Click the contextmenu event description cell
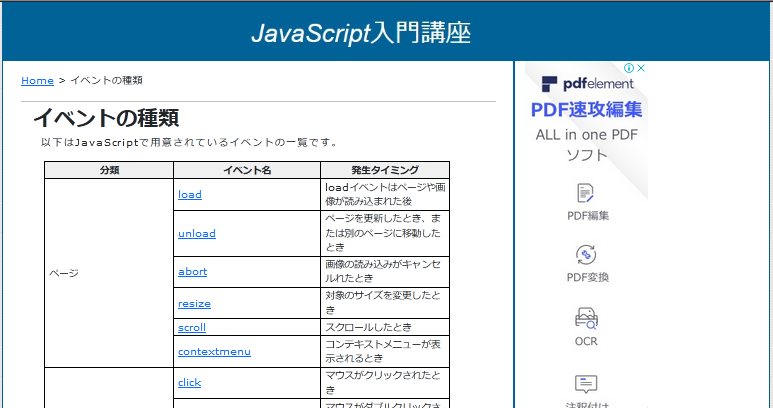This screenshot has width=773, height=408. tap(385, 351)
